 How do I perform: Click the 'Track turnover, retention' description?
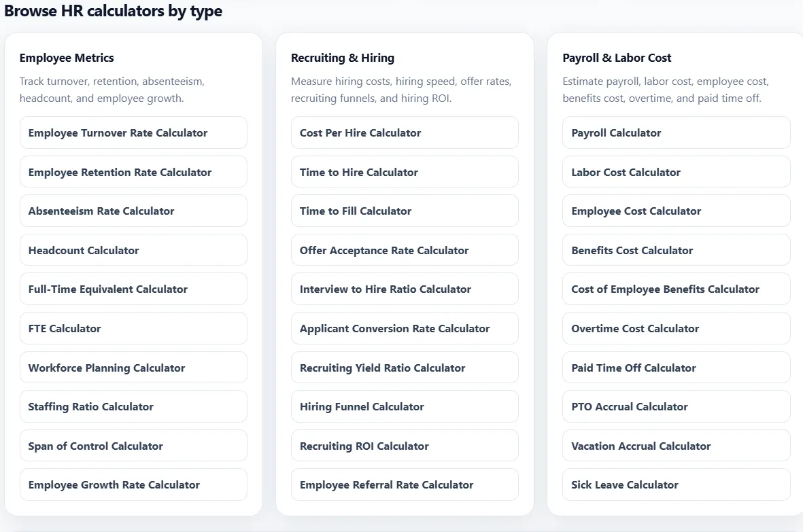[112, 90]
